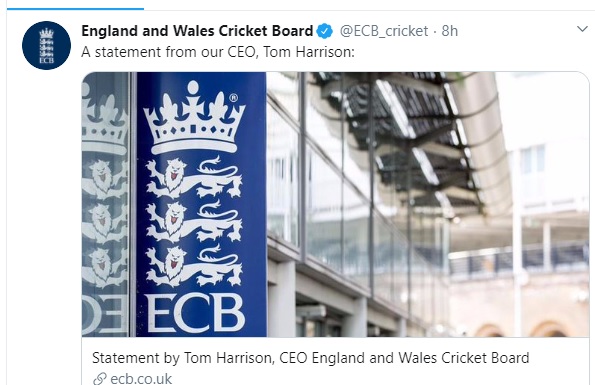Click the crown emblem on blue banner

[x=194, y=116]
